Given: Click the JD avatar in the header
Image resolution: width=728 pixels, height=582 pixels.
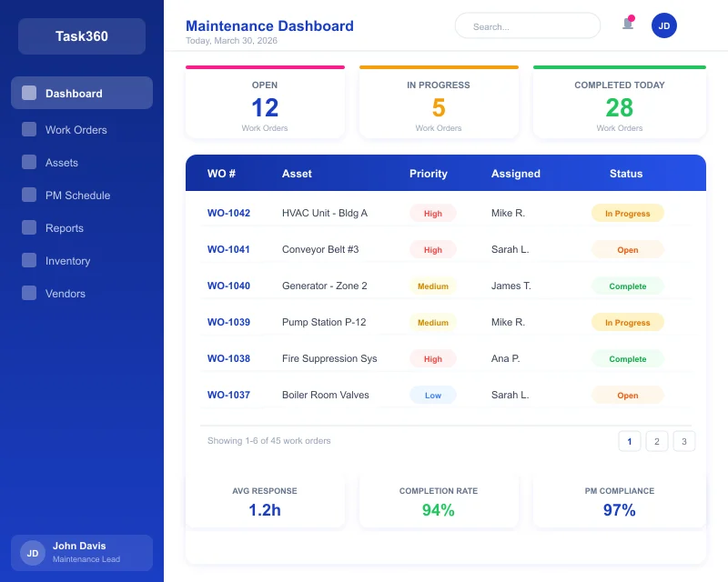Looking at the screenshot, I should 664,25.
